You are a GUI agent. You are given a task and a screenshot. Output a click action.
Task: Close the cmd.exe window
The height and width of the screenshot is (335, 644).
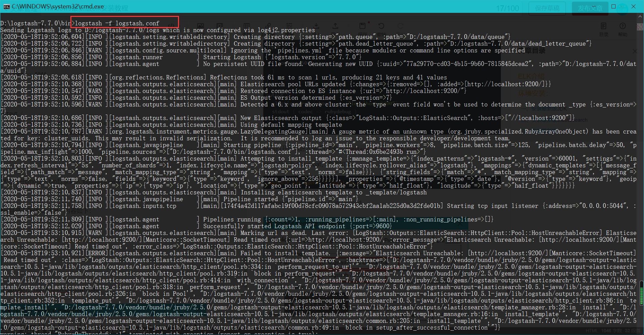click(x=634, y=6)
